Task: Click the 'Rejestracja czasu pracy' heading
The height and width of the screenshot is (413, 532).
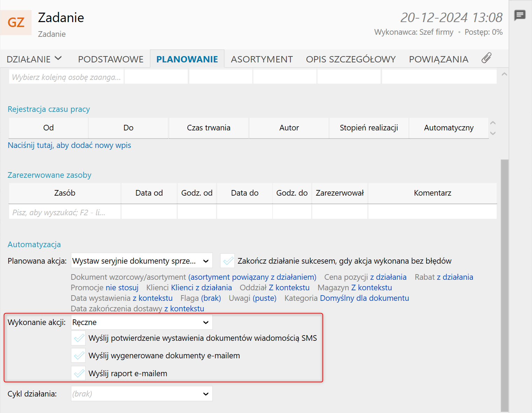Action: 49,109
